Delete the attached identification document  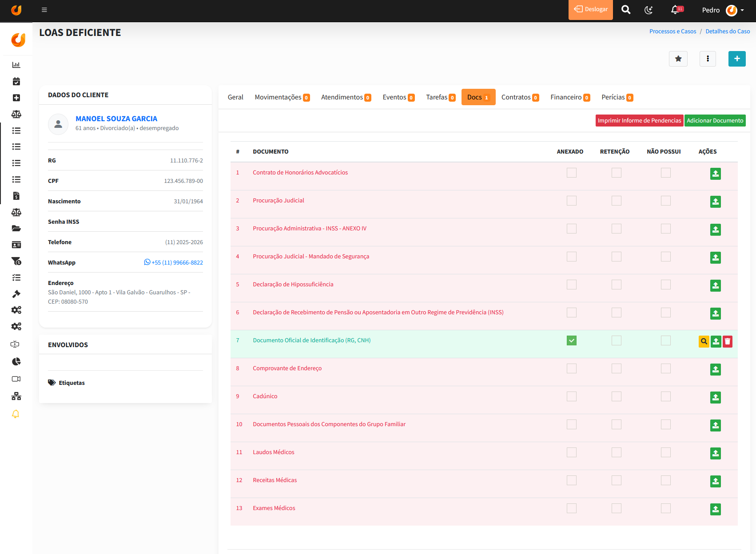point(727,341)
